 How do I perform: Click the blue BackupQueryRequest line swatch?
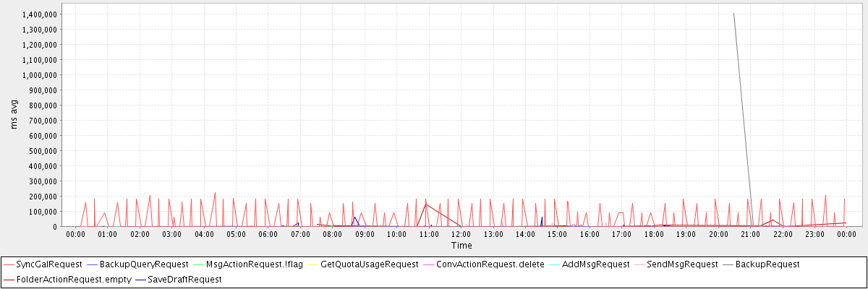pyautogui.click(x=93, y=264)
